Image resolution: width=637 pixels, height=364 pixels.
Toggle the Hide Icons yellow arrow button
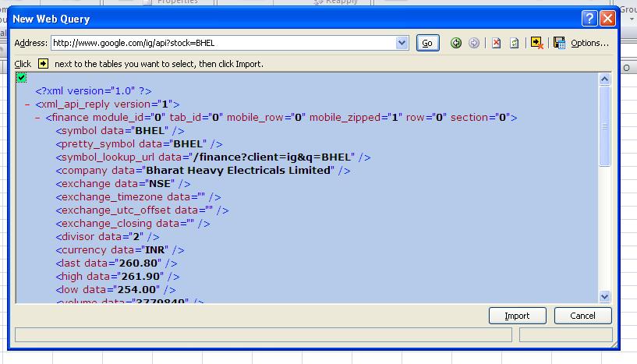tap(537, 43)
